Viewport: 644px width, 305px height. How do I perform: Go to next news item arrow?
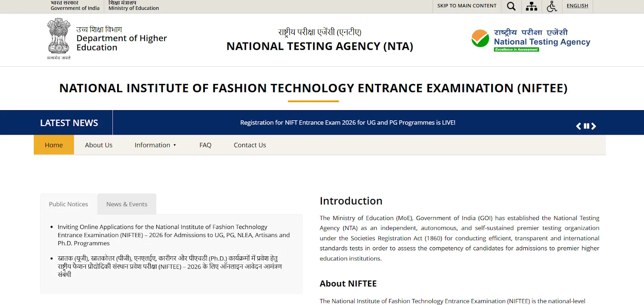tap(594, 126)
